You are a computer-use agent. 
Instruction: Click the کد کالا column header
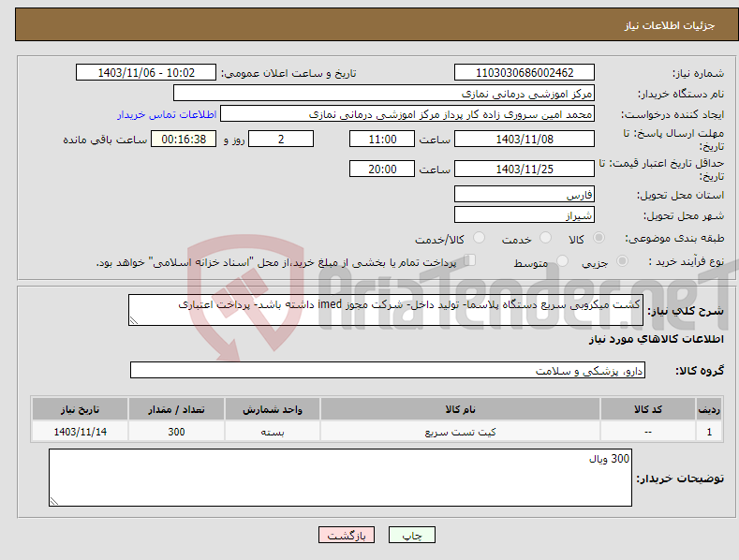(648, 409)
